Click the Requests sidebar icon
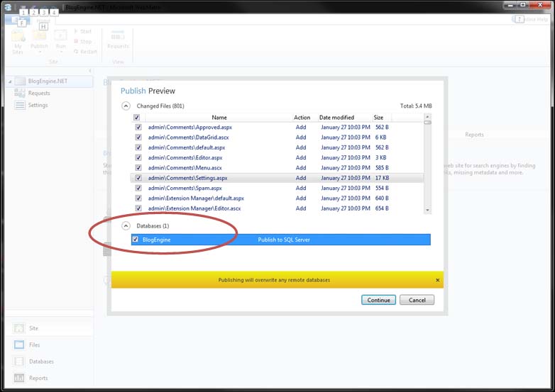Image resolution: width=555 pixels, height=392 pixels. click(19, 93)
